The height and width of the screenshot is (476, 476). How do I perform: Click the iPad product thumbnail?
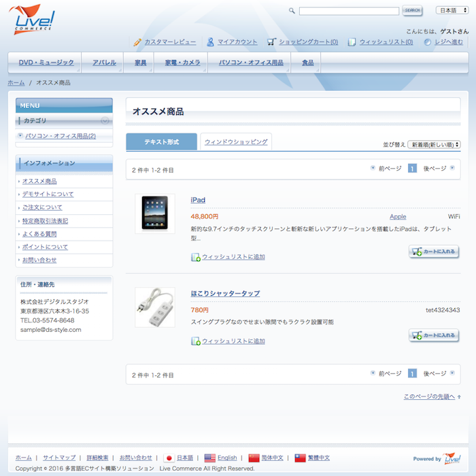click(154, 214)
